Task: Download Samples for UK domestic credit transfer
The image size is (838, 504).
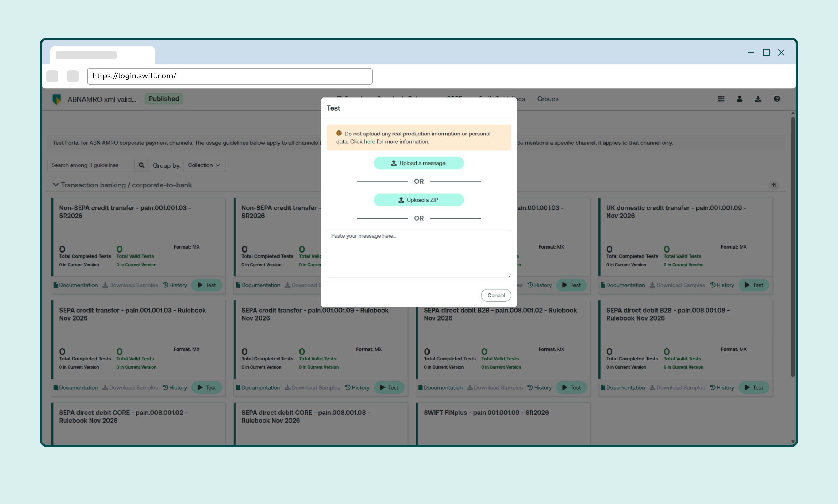Action: 677,285
